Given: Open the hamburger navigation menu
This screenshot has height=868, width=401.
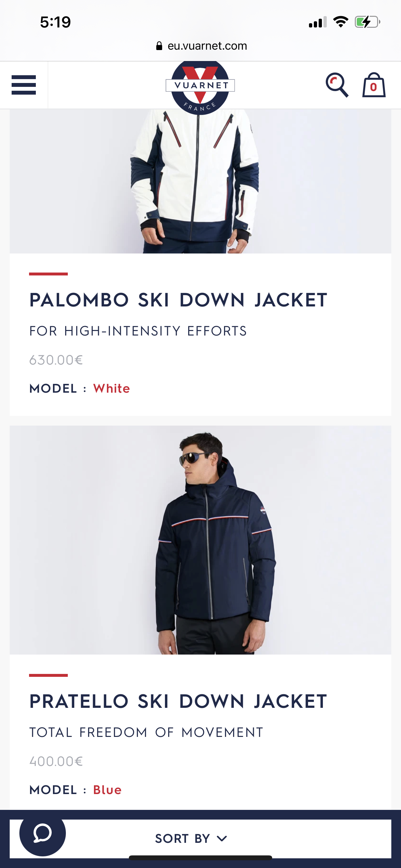Looking at the screenshot, I should click(x=24, y=85).
